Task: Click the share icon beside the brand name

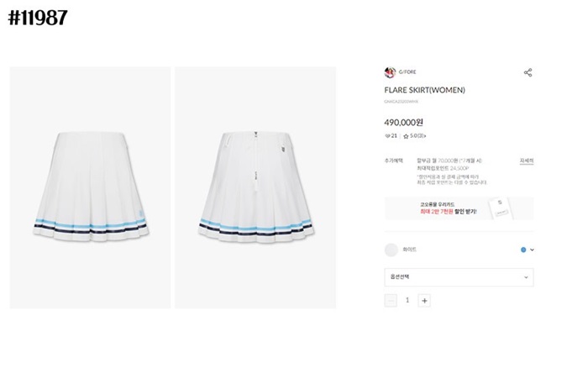Action: tap(528, 72)
